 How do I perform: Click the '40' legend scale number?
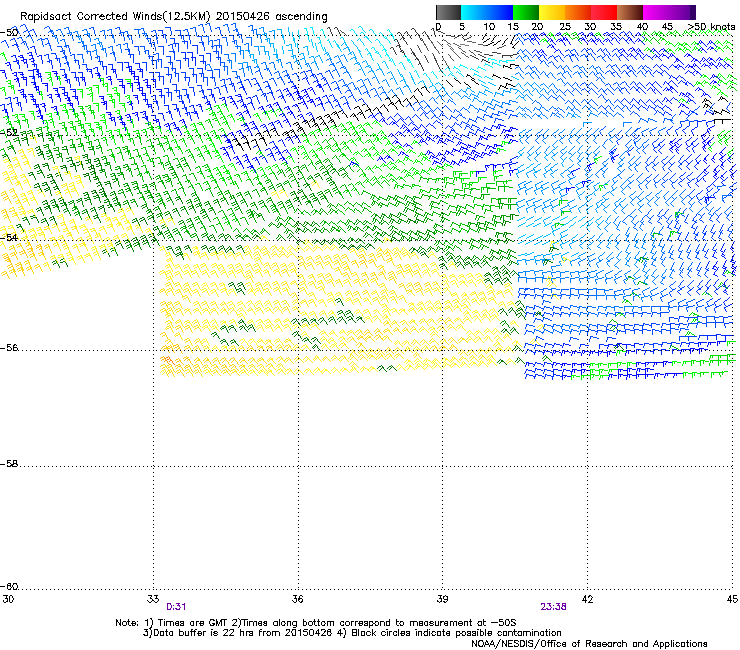click(642, 27)
